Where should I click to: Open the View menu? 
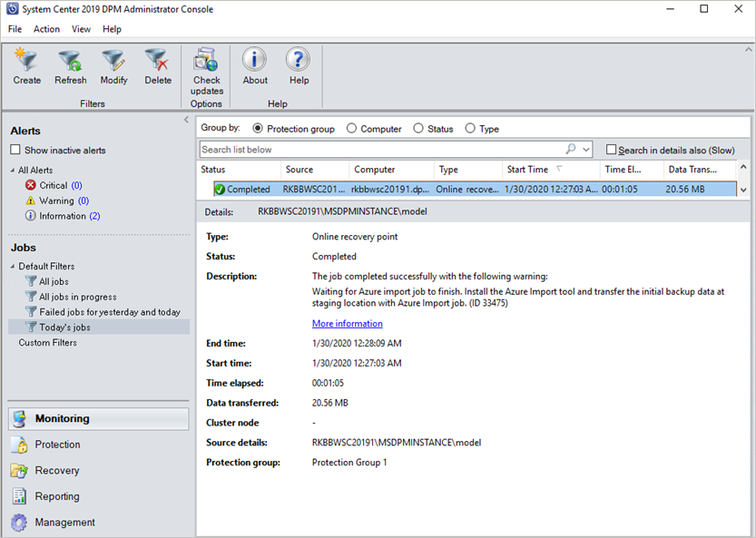click(81, 28)
